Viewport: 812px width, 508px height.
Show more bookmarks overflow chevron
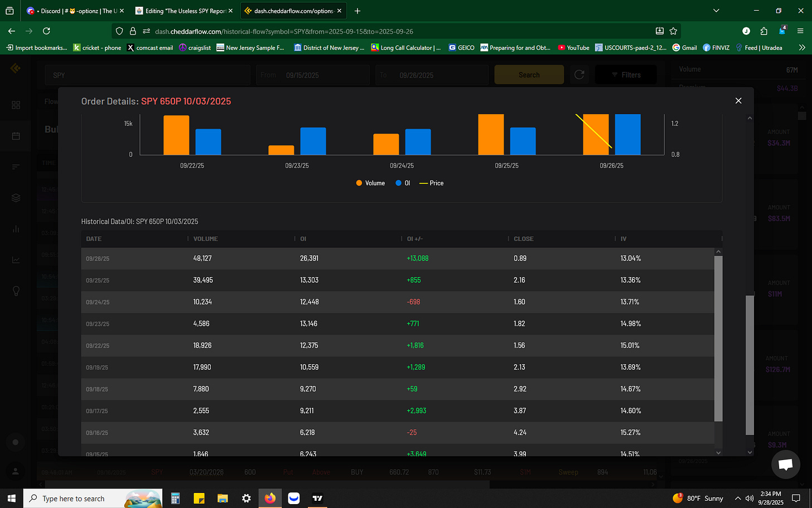point(802,48)
